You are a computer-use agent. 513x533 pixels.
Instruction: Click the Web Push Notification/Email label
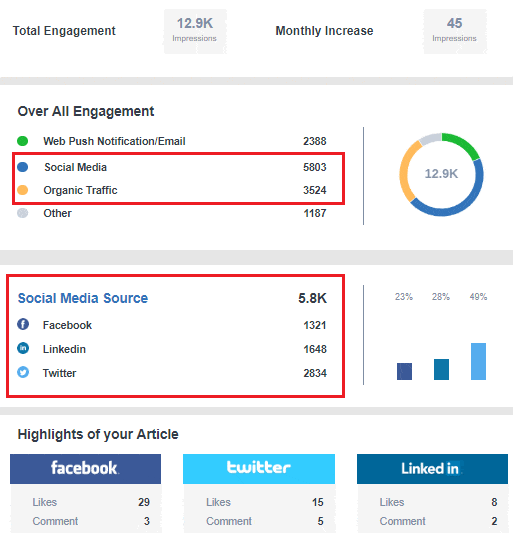(114, 141)
